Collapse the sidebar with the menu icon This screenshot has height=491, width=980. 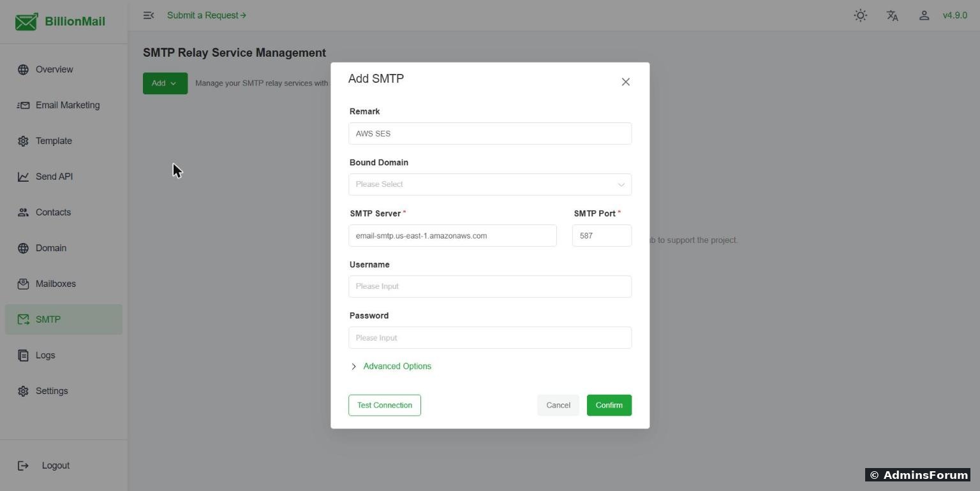point(149,15)
